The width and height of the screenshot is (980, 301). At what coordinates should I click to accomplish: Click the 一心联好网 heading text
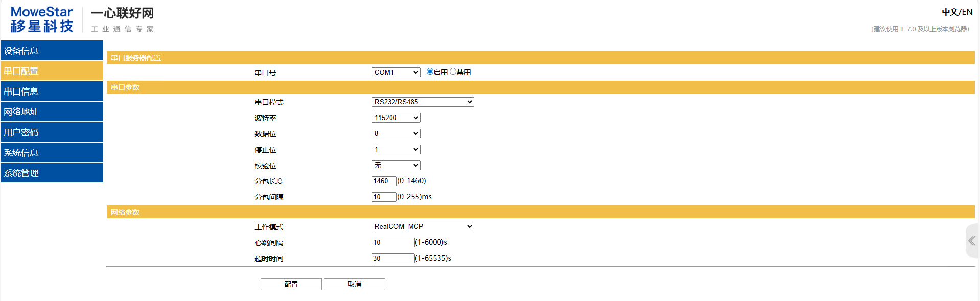tap(122, 13)
